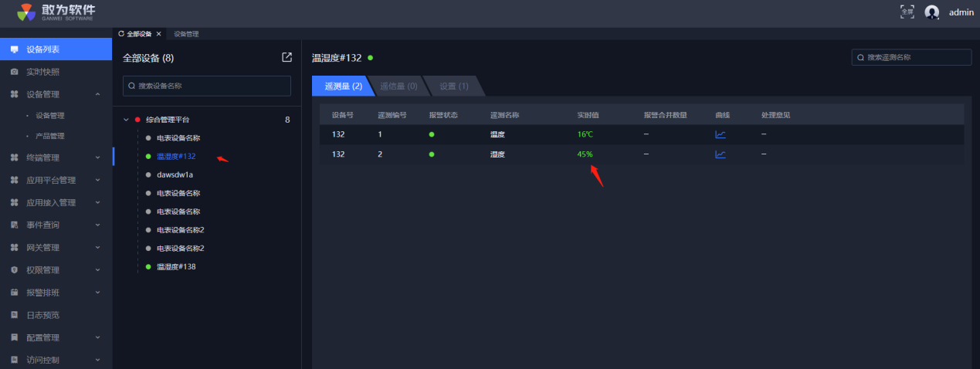Expand the 应用平台管理 sidebar group
This screenshot has height=369, width=980.
(97, 180)
